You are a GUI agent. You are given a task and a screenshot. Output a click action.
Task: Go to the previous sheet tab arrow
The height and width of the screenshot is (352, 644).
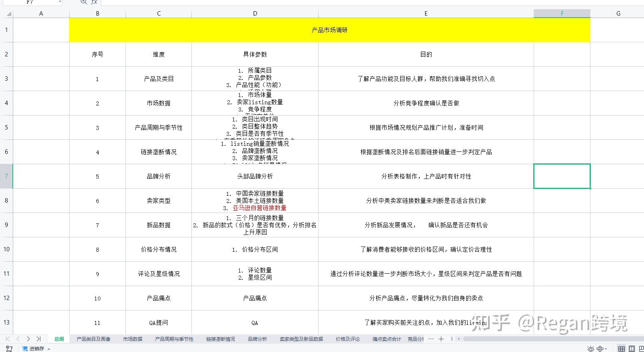18,339
